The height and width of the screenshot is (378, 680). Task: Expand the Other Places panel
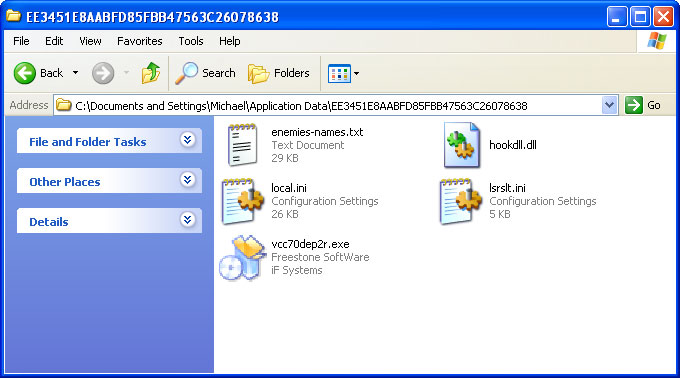point(187,180)
